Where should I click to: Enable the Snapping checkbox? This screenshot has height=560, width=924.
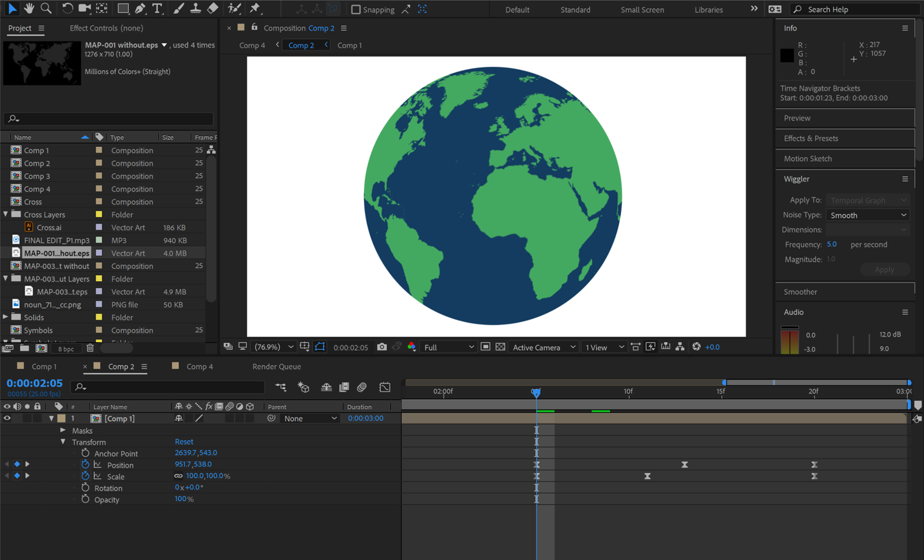coord(356,9)
